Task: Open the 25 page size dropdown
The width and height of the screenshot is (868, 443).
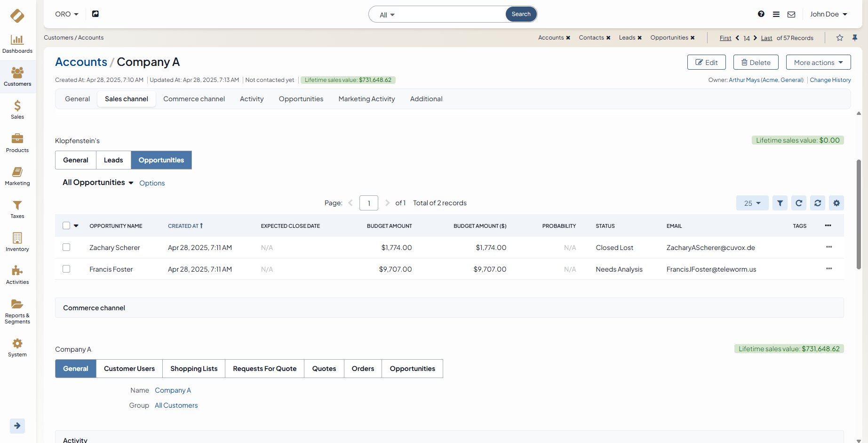Action: (752, 203)
